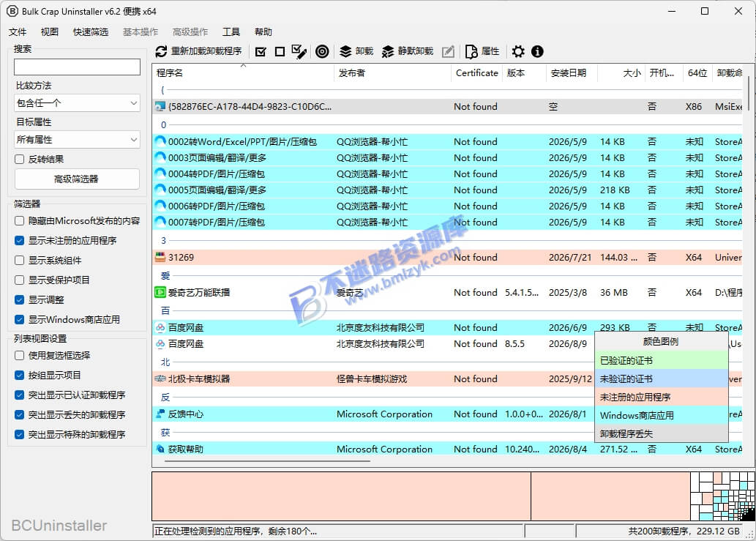Collapse the '北' group header
This screenshot has height=541, width=756.
coord(165,362)
